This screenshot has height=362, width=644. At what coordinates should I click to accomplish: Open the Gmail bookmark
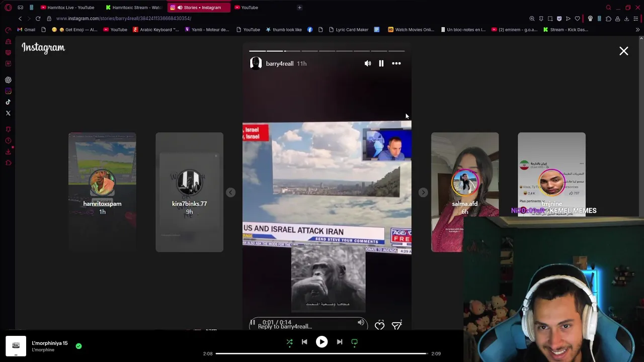click(x=26, y=30)
